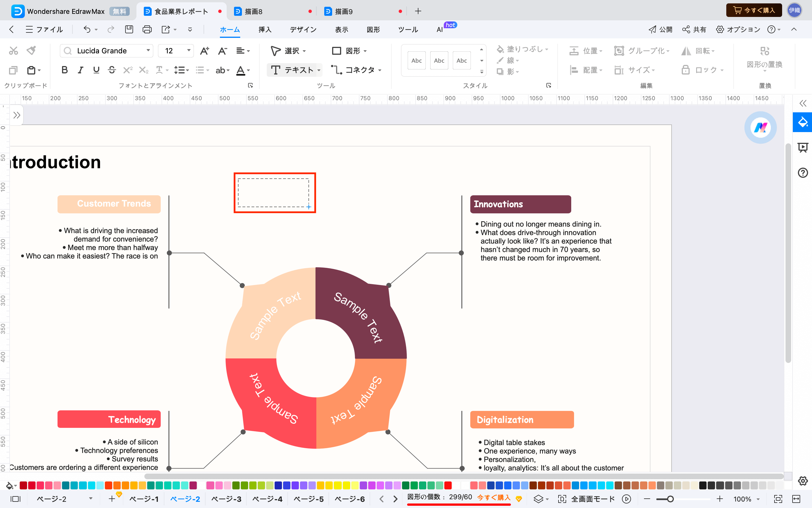
Task: Open the ページ-2 page selector dropdown
Action: (x=91, y=499)
